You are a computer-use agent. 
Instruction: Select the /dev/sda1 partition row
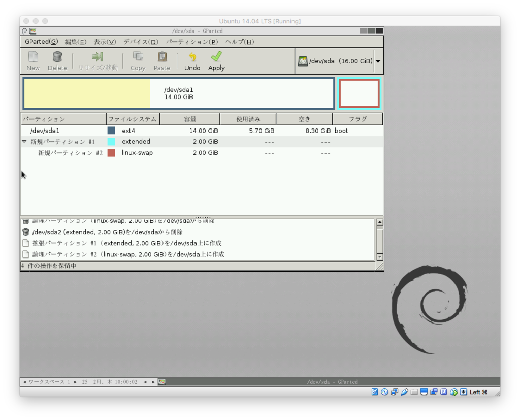pos(202,131)
